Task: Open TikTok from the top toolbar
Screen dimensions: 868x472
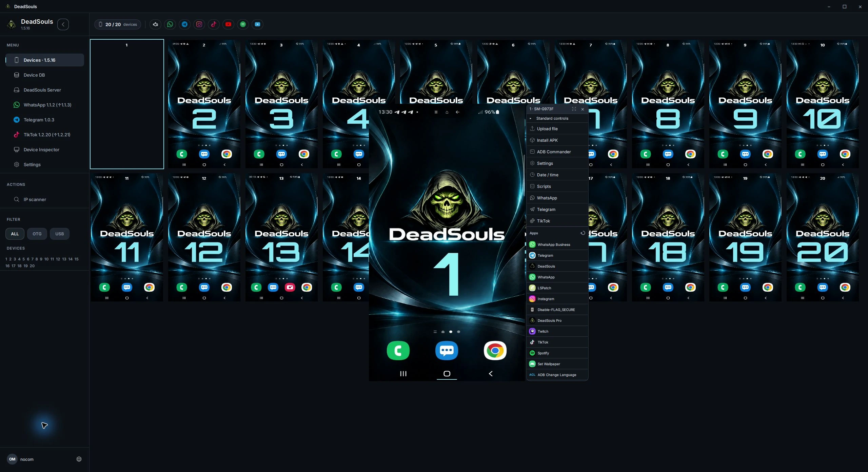Action: (214, 24)
